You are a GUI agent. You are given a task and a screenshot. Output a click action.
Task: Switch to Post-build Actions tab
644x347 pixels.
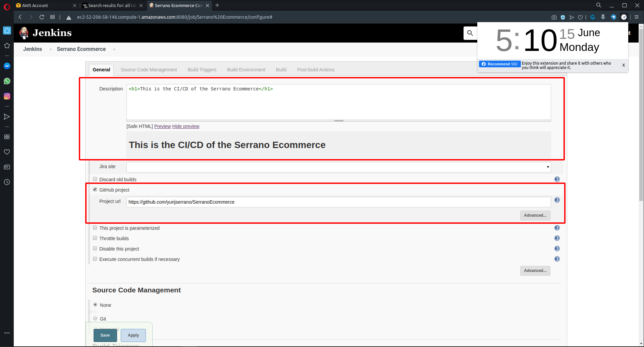[x=316, y=70]
